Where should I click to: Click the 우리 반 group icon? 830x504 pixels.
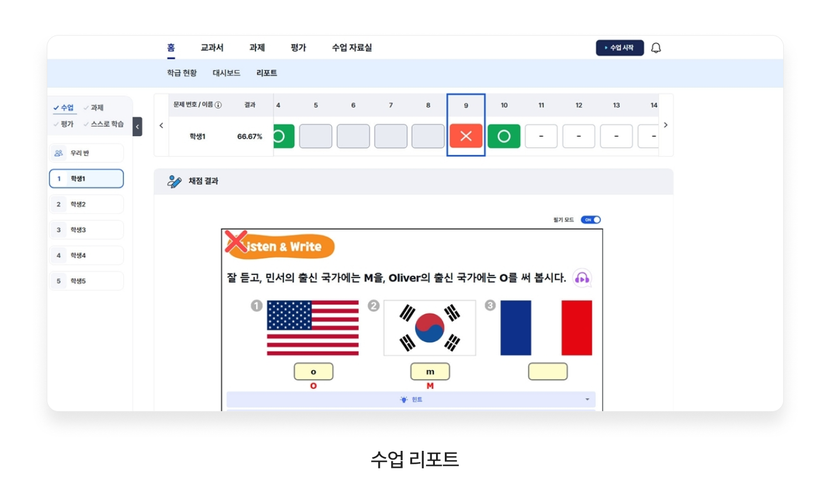point(58,153)
